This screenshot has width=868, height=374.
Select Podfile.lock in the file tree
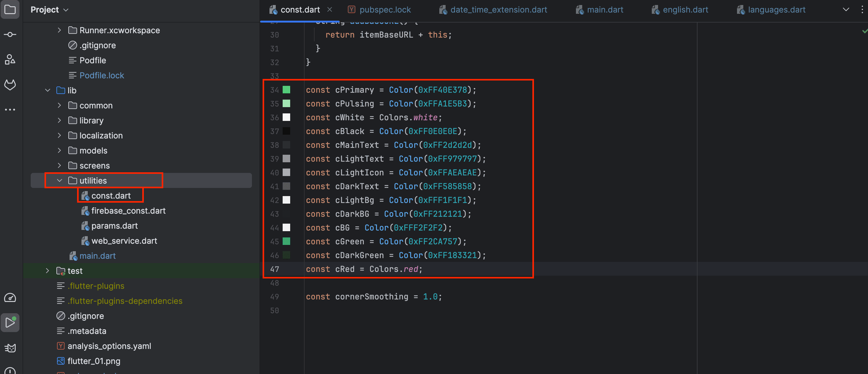[x=102, y=75]
